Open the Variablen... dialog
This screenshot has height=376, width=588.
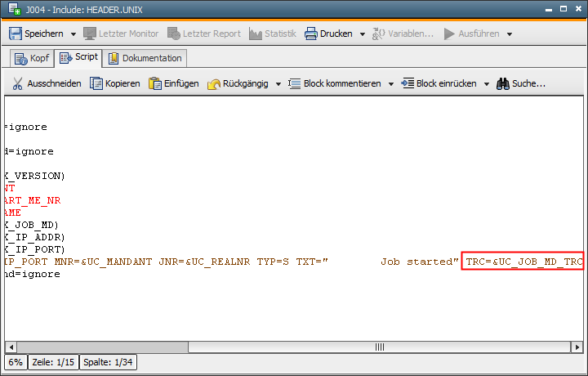pos(403,34)
